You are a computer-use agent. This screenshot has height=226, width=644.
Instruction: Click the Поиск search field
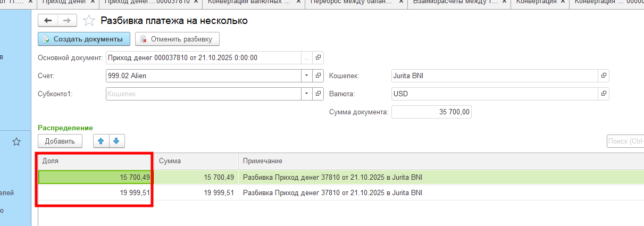(x=625, y=141)
